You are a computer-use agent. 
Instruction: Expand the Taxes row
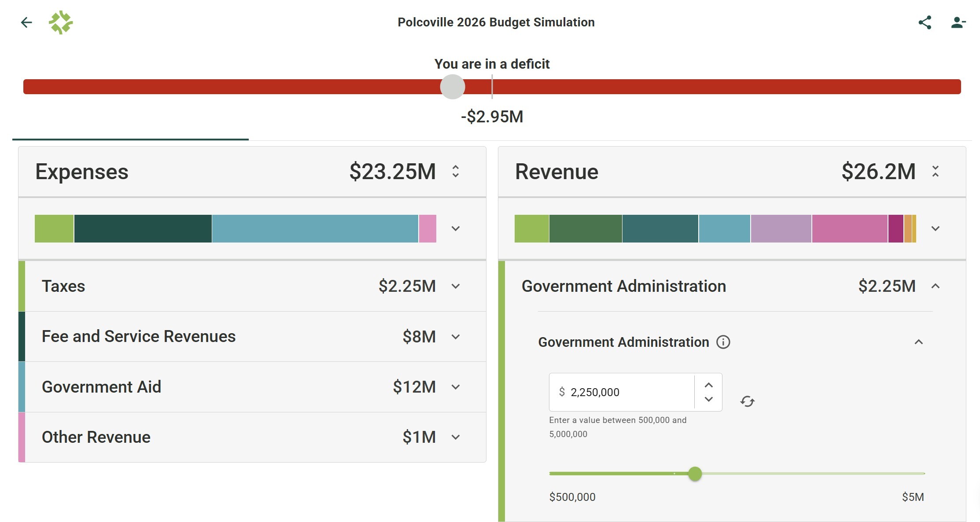tap(456, 286)
